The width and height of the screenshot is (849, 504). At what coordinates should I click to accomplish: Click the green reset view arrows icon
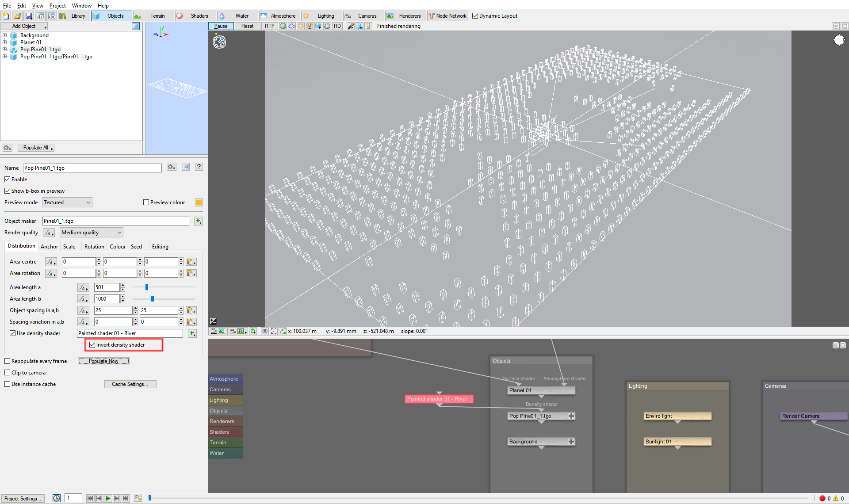[253, 331]
